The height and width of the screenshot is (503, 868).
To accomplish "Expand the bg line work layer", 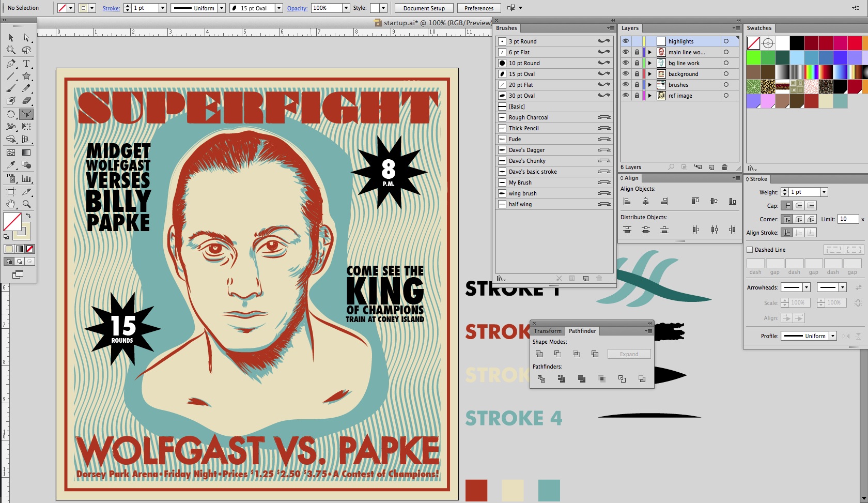I will click(x=650, y=63).
